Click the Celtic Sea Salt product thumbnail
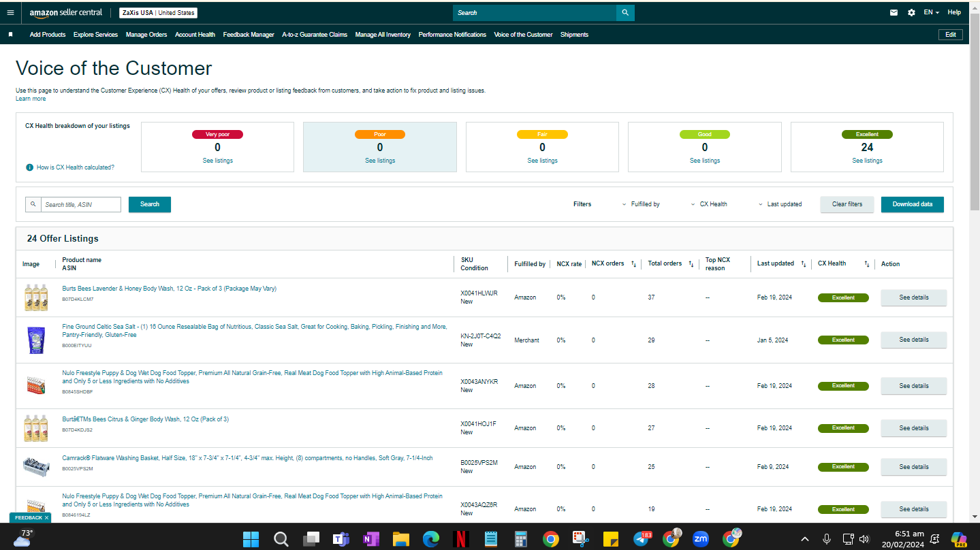Screen dimensions: 980x550 coord(35,340)
